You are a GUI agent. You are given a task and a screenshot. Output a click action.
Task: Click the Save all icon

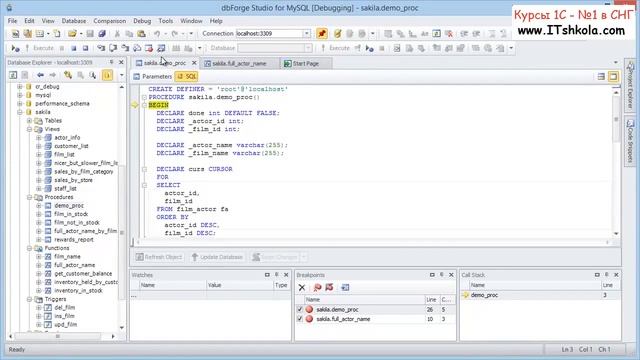(x=102, y=34)
